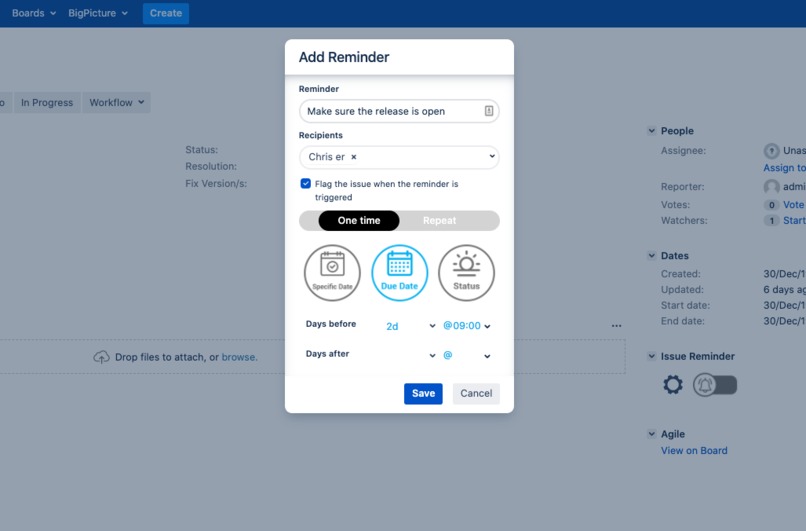Screen dimensions: 806x531
Task: Collapse the Issue Reminder section
Action: [x=651, y=356]
